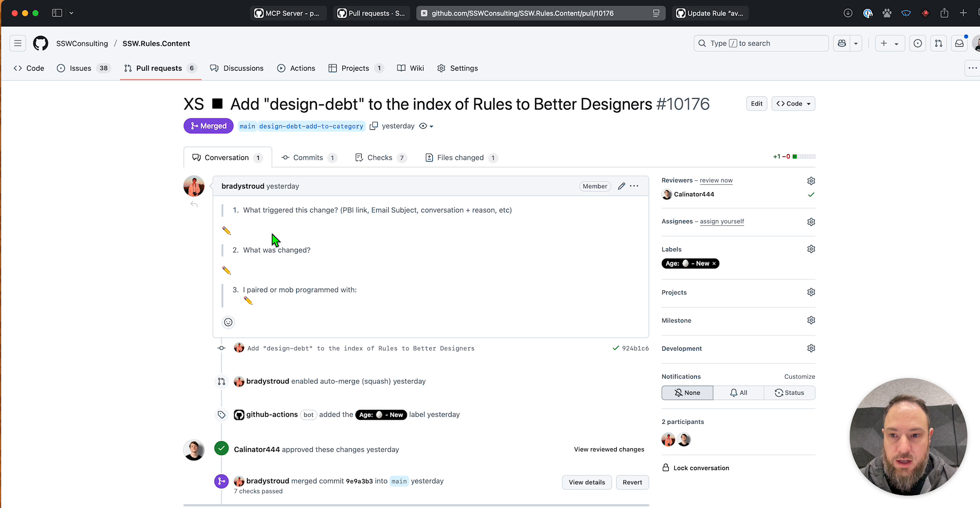Open the repository Projects tab in nav
The height and width of the screenshot is (508, 980).
tap(356, 68)
